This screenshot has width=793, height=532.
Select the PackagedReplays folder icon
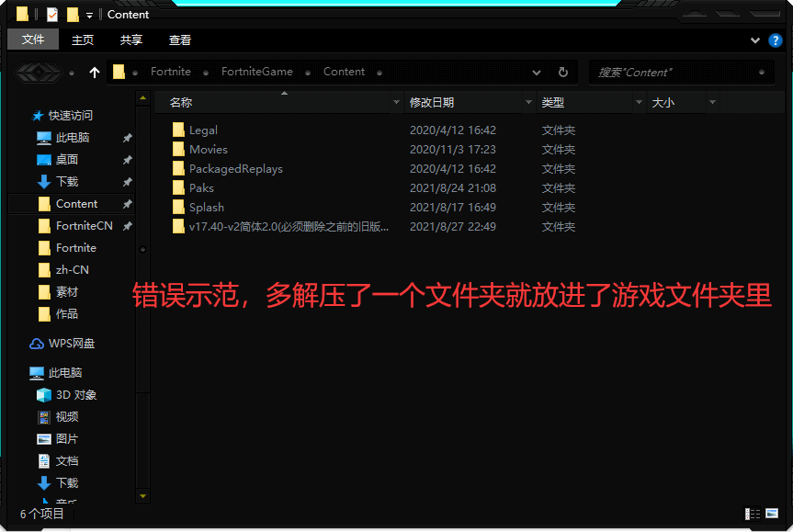[x=178, y=168]
